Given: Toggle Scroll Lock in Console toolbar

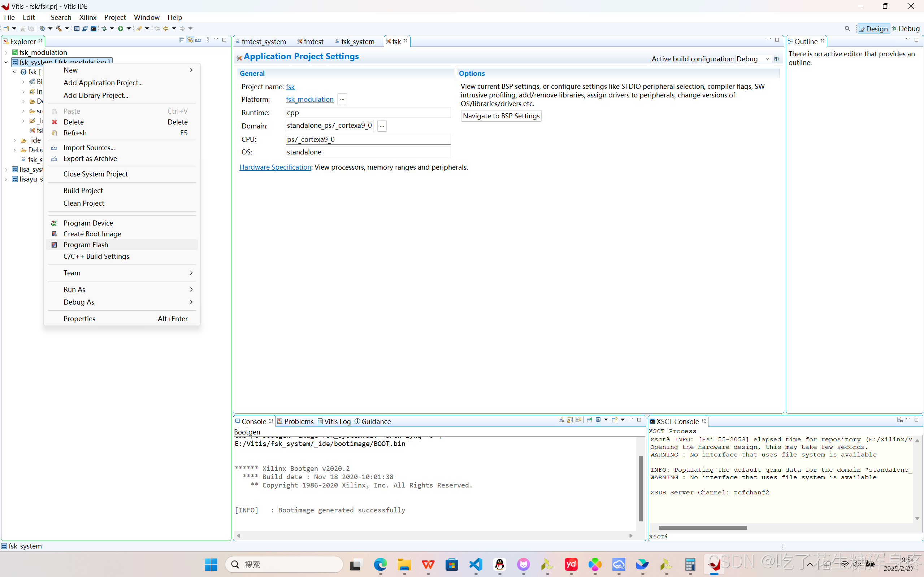Looking at the screenshot, I should coord(570,420).
